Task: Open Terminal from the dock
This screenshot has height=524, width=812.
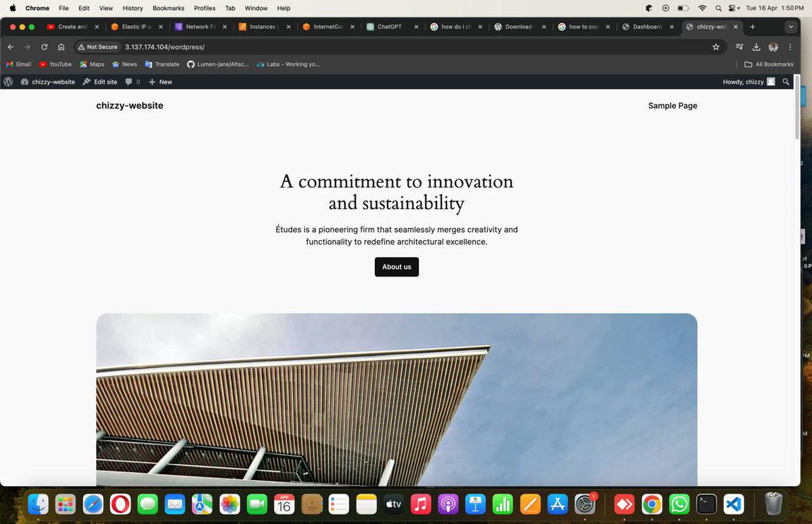Action: point(706,504)
